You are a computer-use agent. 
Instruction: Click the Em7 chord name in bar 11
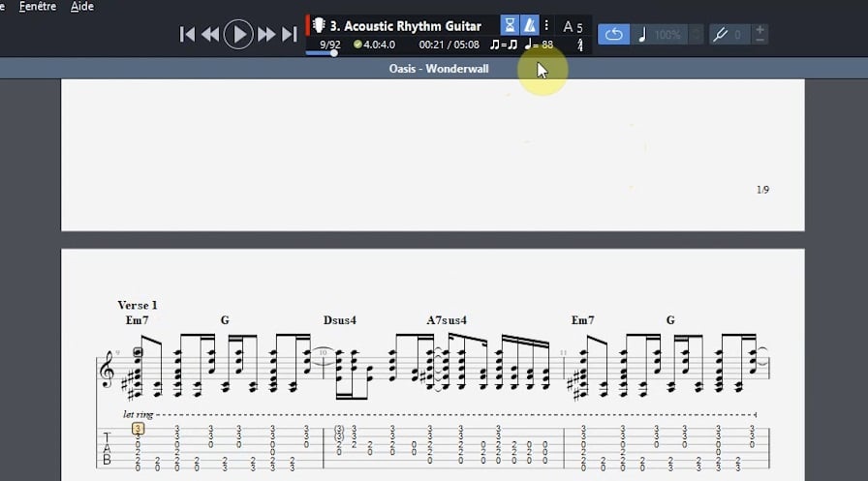(x=583, y=320)
